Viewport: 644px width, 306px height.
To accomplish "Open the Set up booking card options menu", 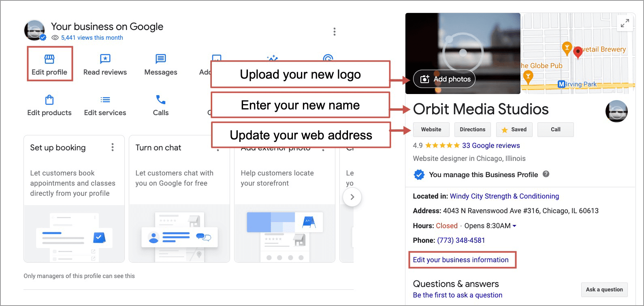I will (x=113, y=148).
